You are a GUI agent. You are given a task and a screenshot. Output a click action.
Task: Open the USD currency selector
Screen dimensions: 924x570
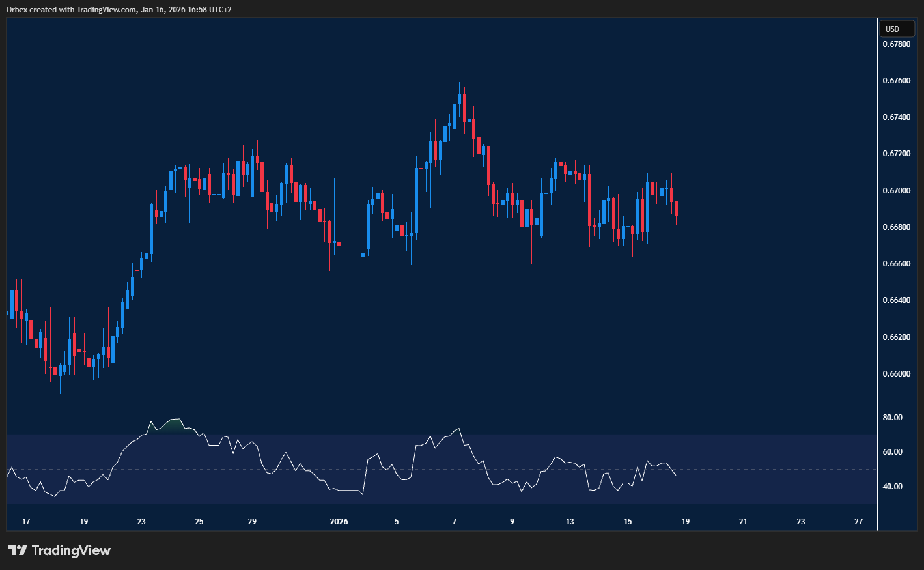click(896, 29)
